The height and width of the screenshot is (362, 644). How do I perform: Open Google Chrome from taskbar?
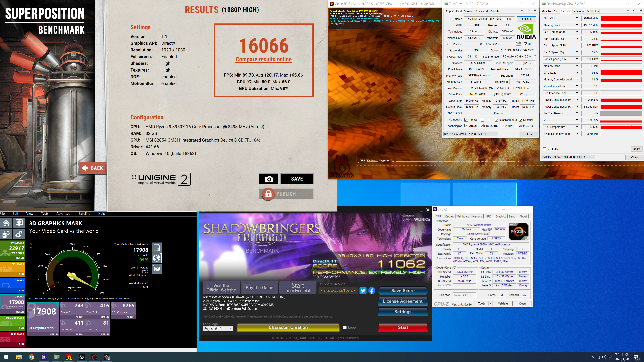[32, 357]
